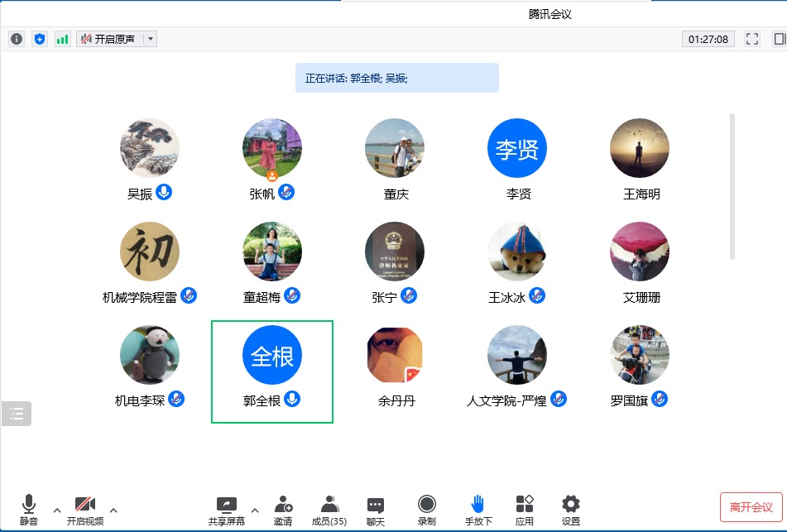Start recording with 录制
The height and width of the screenshot is (532, 787).
(x=427, y=509)
